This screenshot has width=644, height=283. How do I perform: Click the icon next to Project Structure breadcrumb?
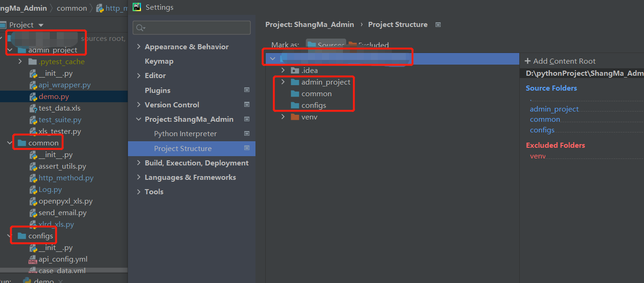point(438,25)
